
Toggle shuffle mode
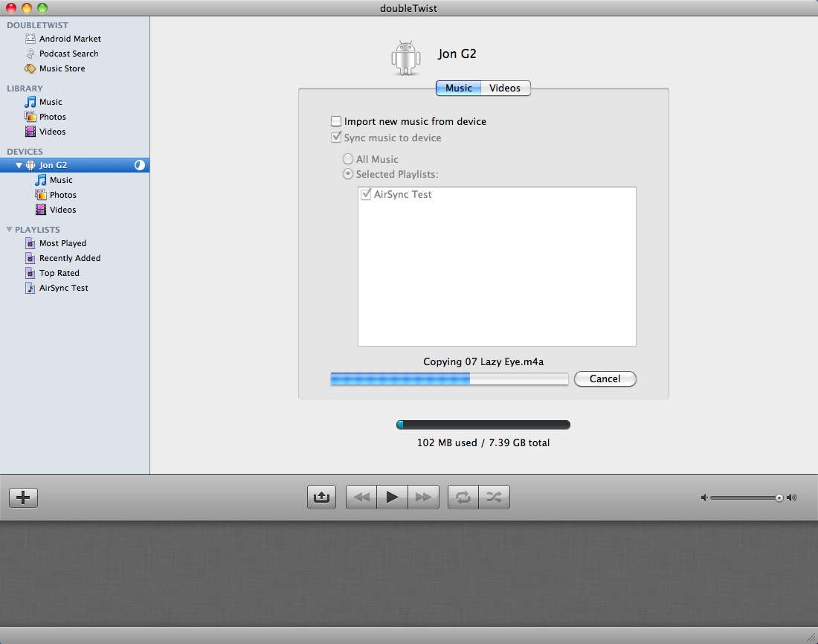494,497
